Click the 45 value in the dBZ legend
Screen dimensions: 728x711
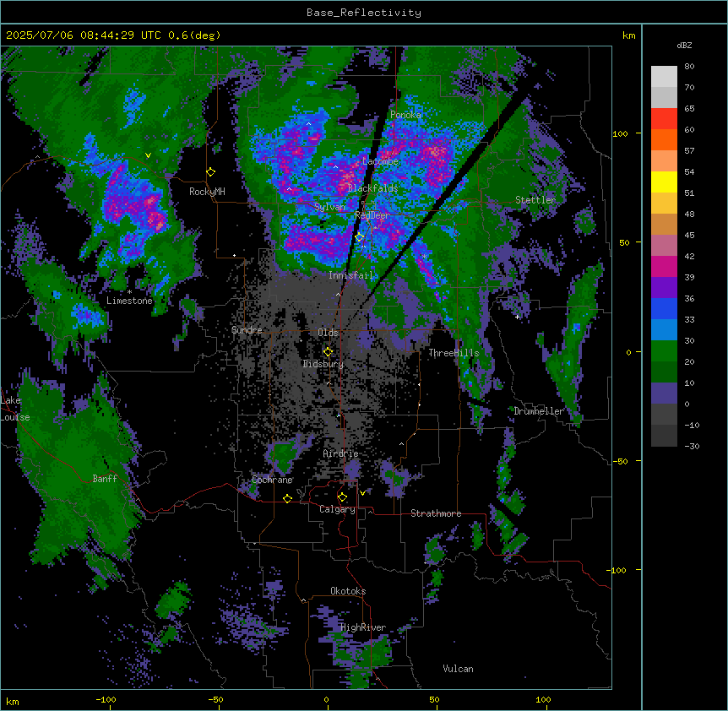pos(689,236)
